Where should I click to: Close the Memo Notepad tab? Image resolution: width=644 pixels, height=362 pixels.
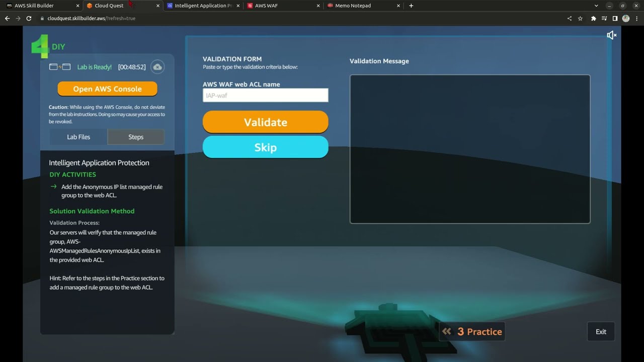pos(398,6)
